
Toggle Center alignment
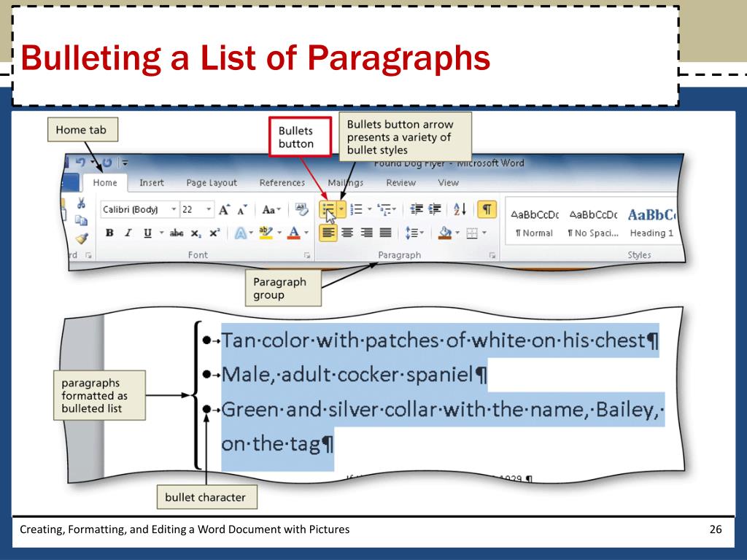[x=347, y=233]
